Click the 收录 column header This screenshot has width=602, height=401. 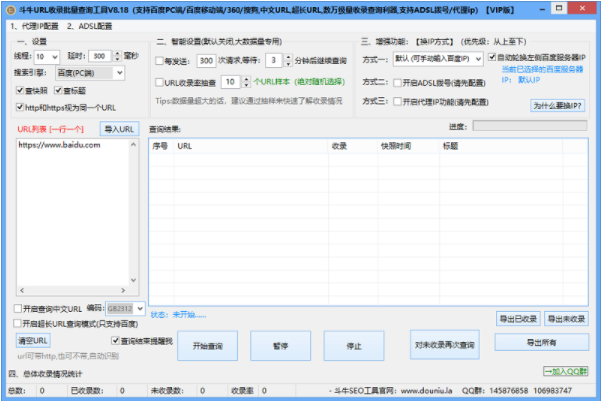(353, 146)
